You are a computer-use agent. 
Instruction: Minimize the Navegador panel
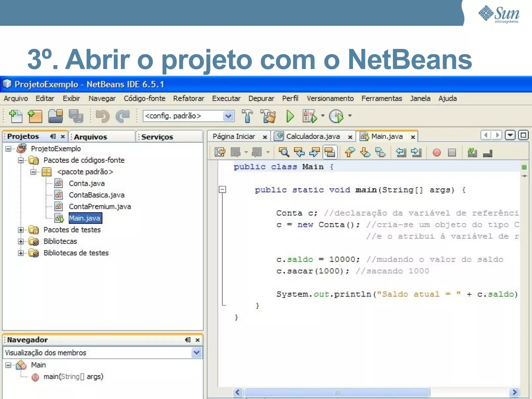(188, 340)
